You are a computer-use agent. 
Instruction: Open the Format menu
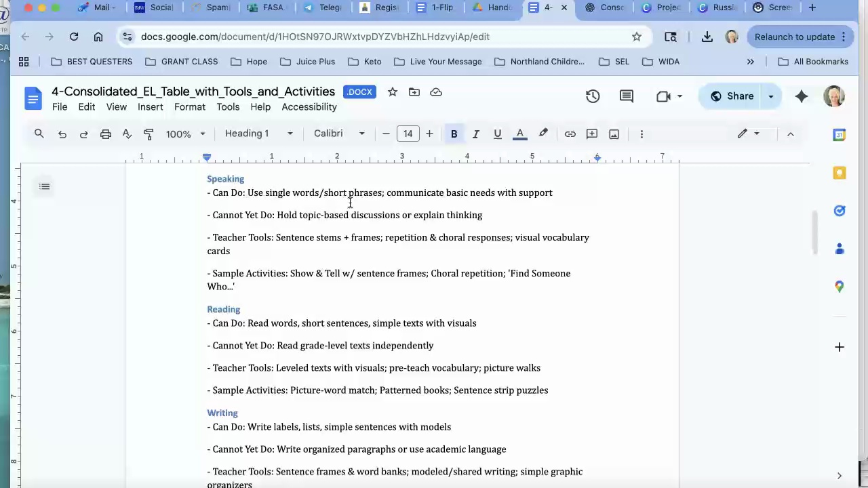pos(189,107)
